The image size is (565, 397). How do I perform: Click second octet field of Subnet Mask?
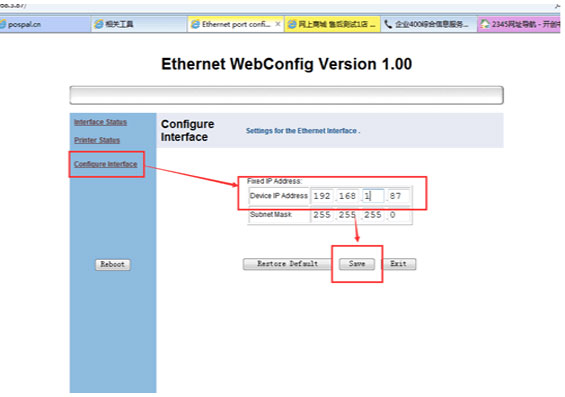tap(347, 215)
